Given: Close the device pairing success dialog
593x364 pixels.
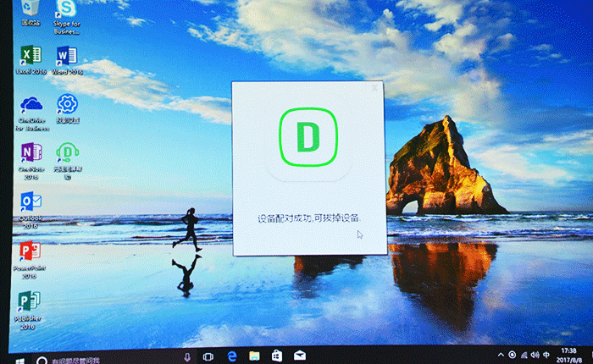Looking at the screenshot, I should point(374,87).
